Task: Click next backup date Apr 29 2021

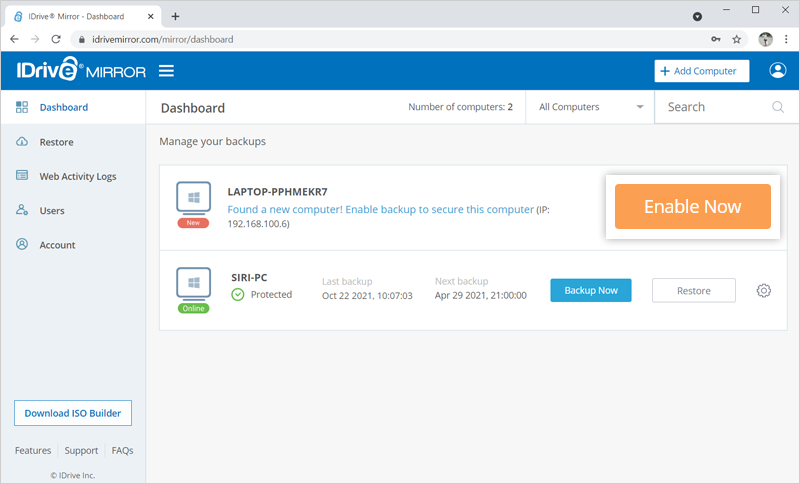Action: point(481,295)
